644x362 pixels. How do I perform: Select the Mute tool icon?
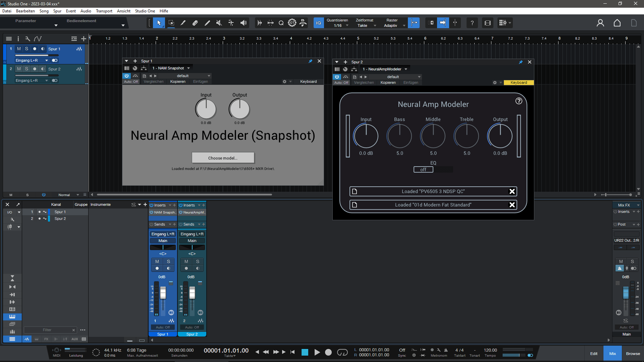(x=219, y=23)
